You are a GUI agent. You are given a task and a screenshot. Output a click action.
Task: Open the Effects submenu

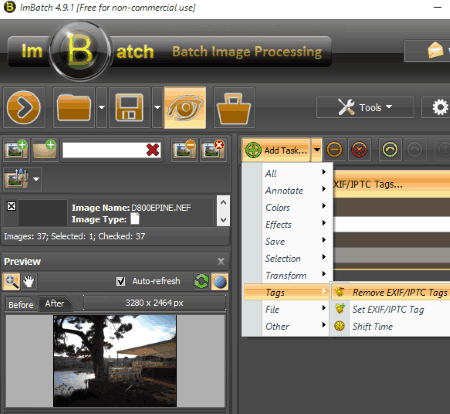pyautogui.click(x=288, y=225)
